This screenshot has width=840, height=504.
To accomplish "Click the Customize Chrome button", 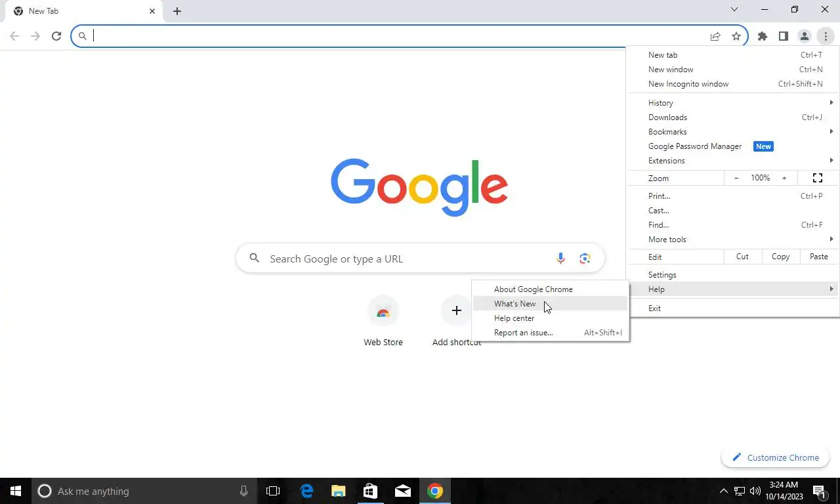I will click(775, 457).
